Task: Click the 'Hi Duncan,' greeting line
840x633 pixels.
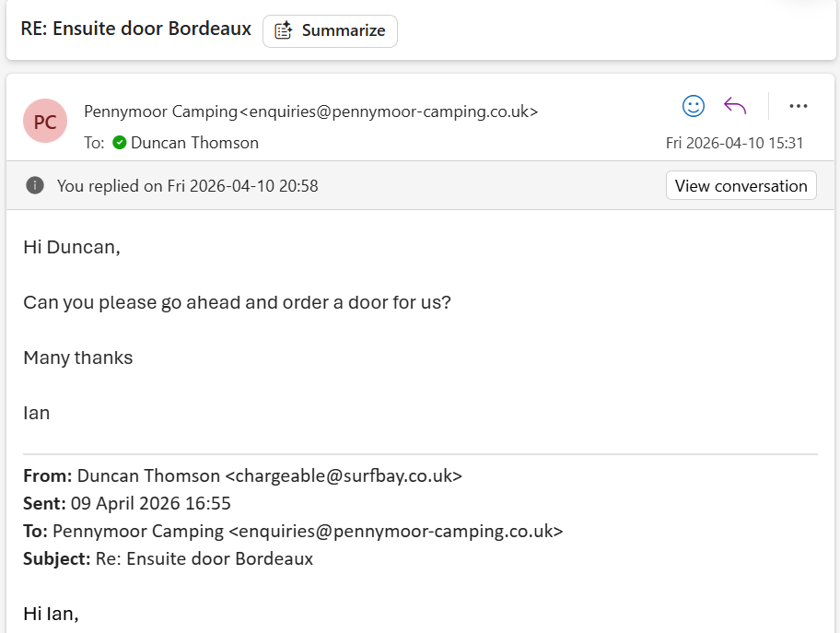Action: click(x=72, y=247)
